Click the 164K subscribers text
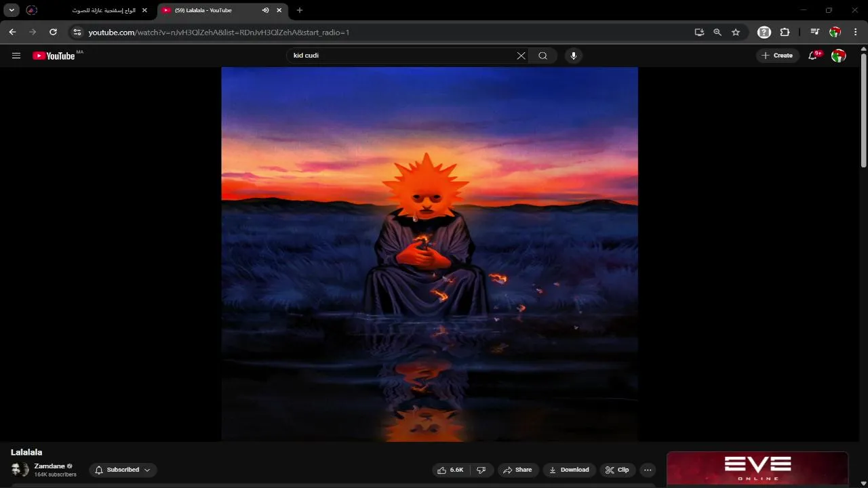This screenshot has width=868, height=488. (56, 475)
